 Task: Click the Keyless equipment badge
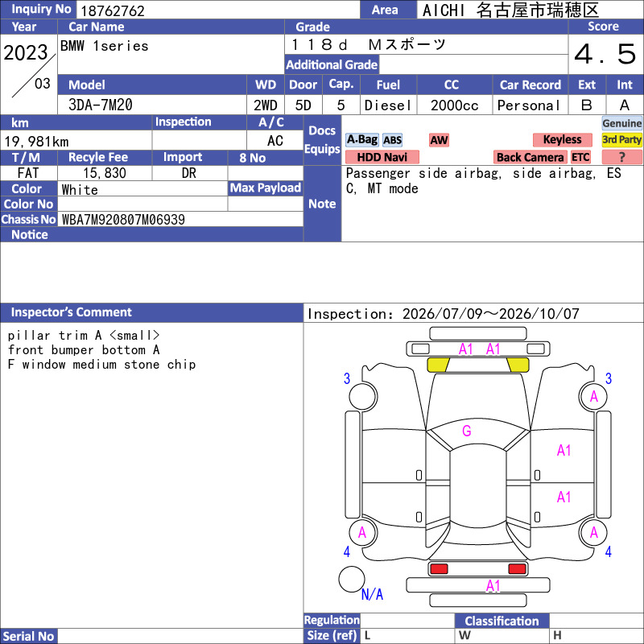[562, 139]
